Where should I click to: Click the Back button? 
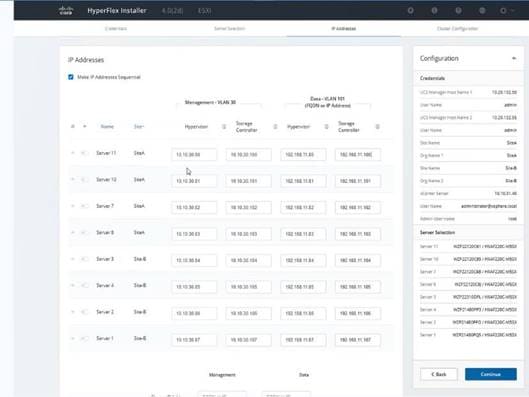439,374
